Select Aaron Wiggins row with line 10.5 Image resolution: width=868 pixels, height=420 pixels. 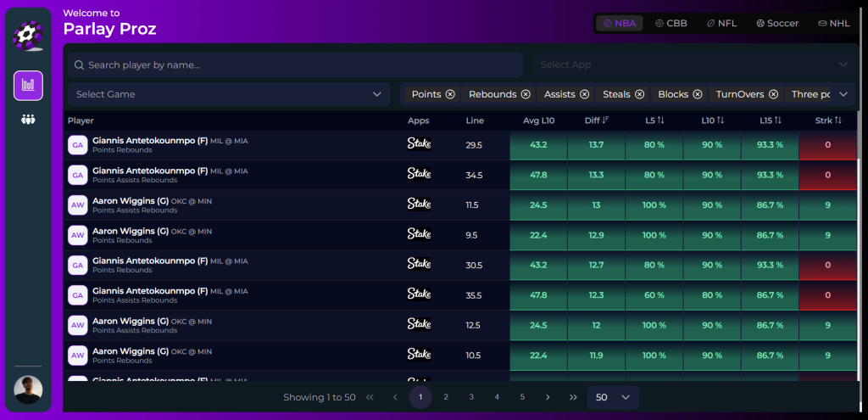click(461, 356)
